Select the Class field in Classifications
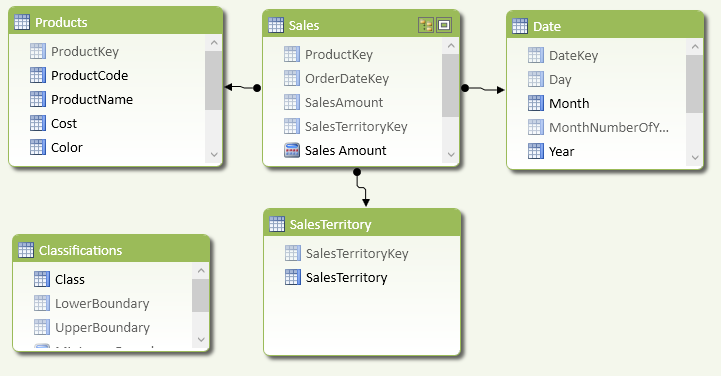 (x=70, y=279)
